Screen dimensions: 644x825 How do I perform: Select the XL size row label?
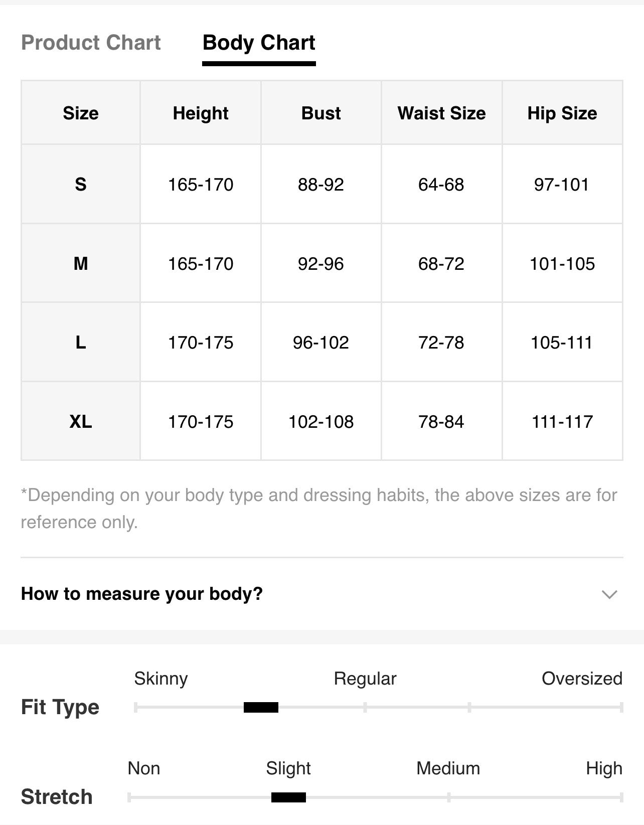pos(81,421)
